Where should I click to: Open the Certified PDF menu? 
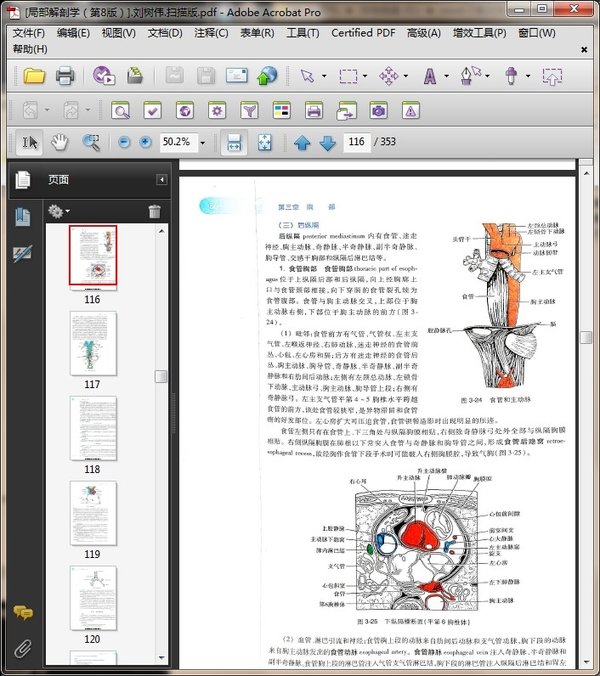tap(363, 33)
